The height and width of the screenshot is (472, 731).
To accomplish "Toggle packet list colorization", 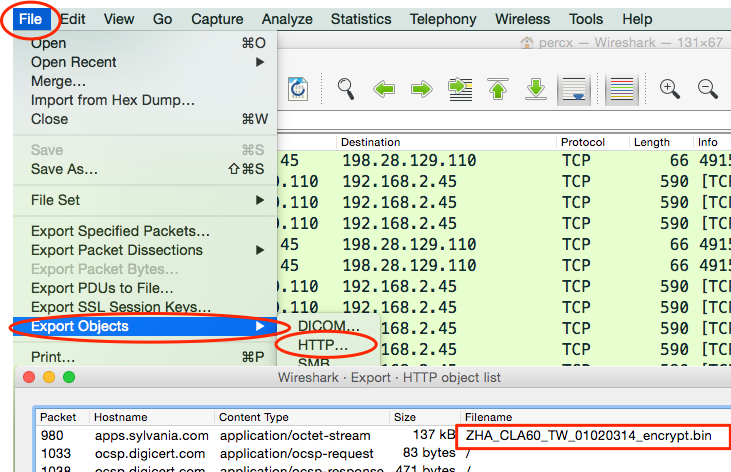I will [622, 89].
